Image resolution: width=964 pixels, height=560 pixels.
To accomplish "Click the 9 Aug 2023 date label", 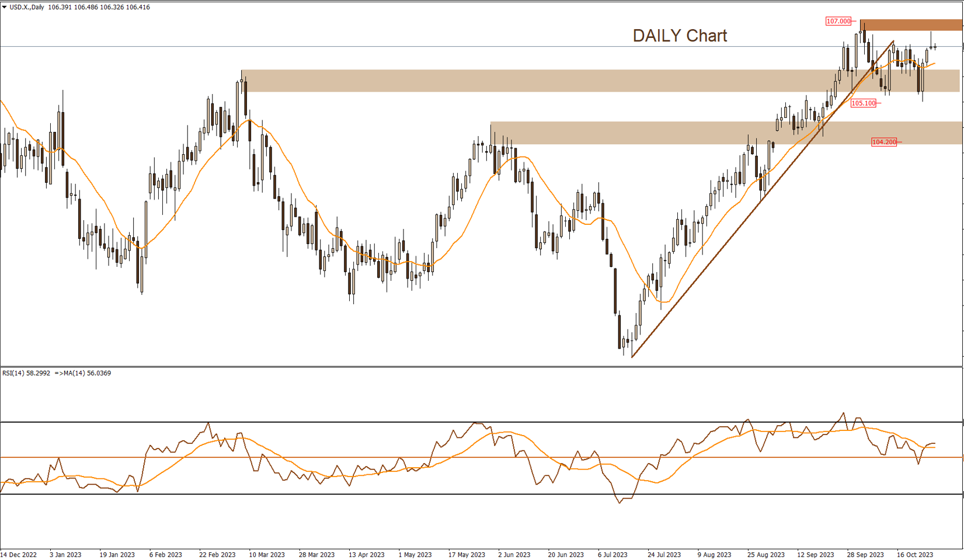I will (714, 555).
